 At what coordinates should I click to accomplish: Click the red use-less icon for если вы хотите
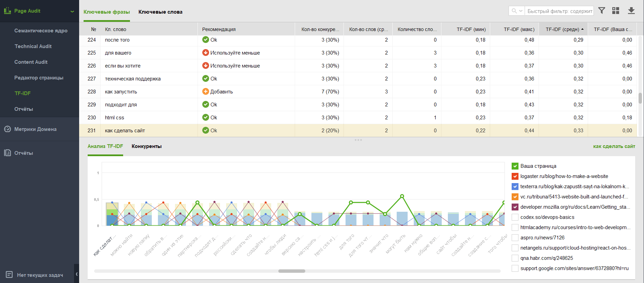click(x=206, y=65)
